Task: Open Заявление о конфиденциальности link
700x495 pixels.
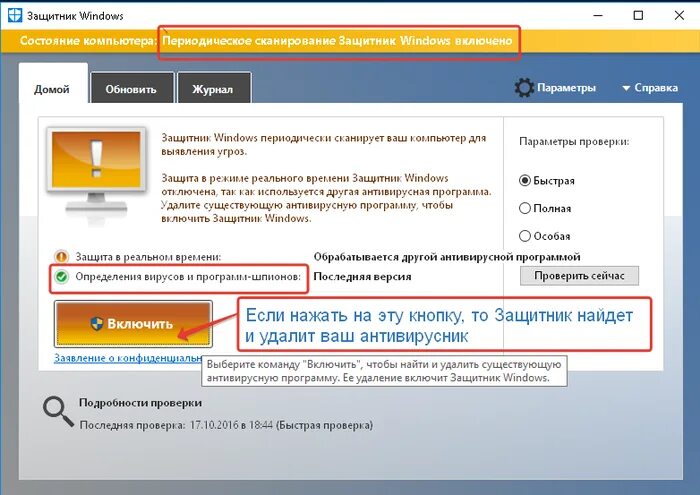Action: (x=128, y=358)
